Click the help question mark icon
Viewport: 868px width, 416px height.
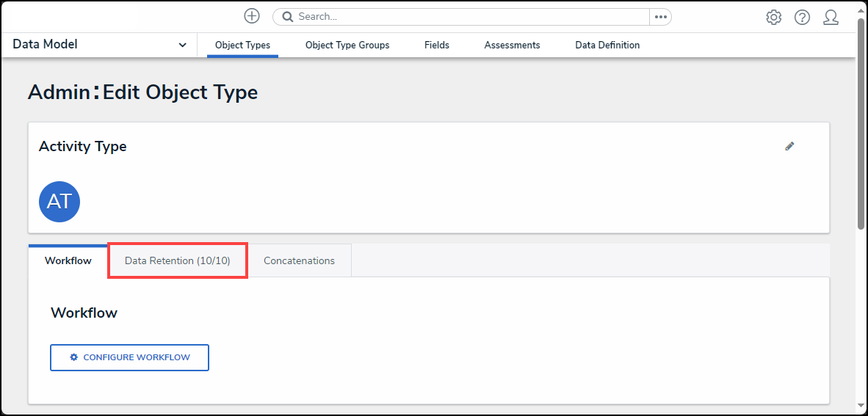coord(802,18)
